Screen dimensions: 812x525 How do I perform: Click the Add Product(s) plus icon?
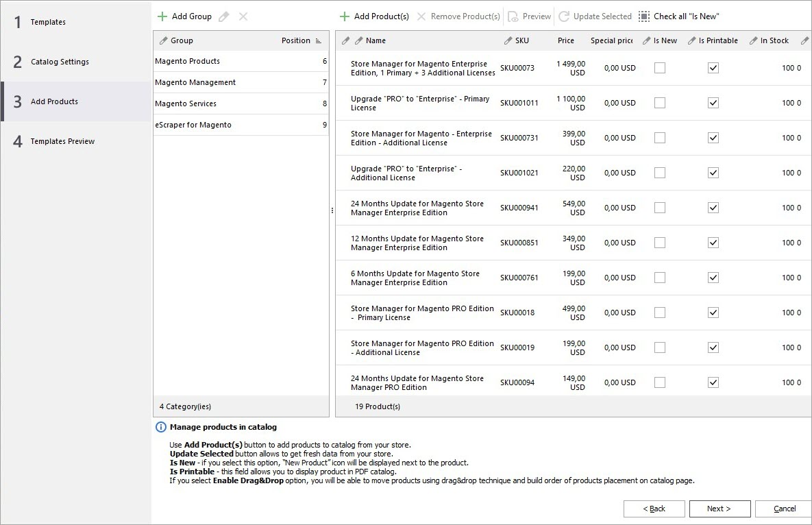[x=345, y=16]
